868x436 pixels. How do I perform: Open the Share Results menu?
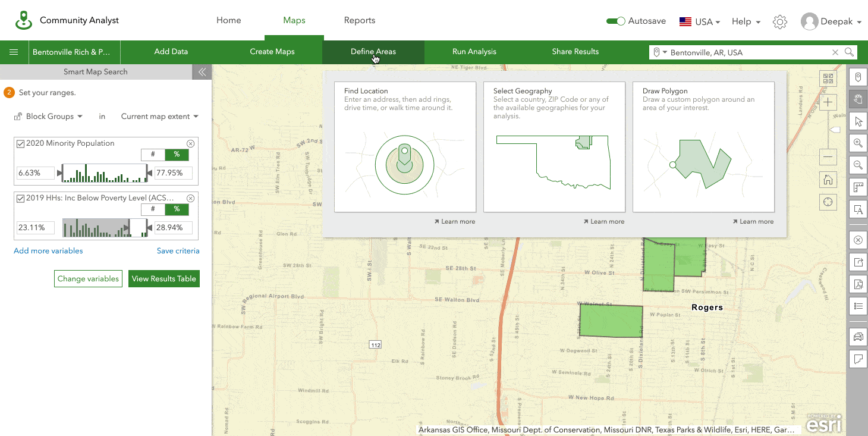[x=575, y=52]
